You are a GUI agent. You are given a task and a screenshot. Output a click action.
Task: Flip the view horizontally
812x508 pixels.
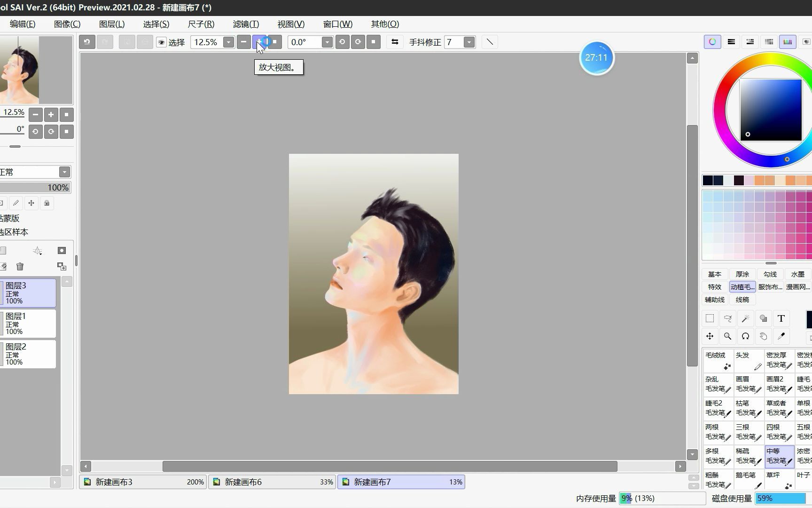point(395,42)
